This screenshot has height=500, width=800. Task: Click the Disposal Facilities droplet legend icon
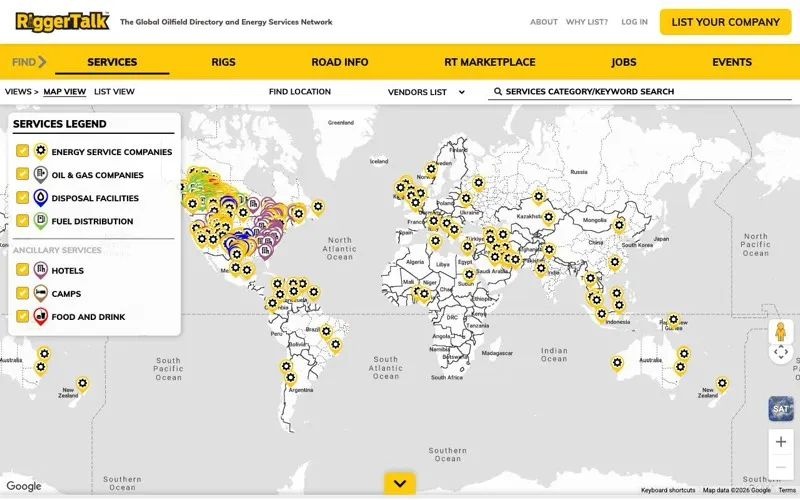pyautogui.click(x=41, y=197)
